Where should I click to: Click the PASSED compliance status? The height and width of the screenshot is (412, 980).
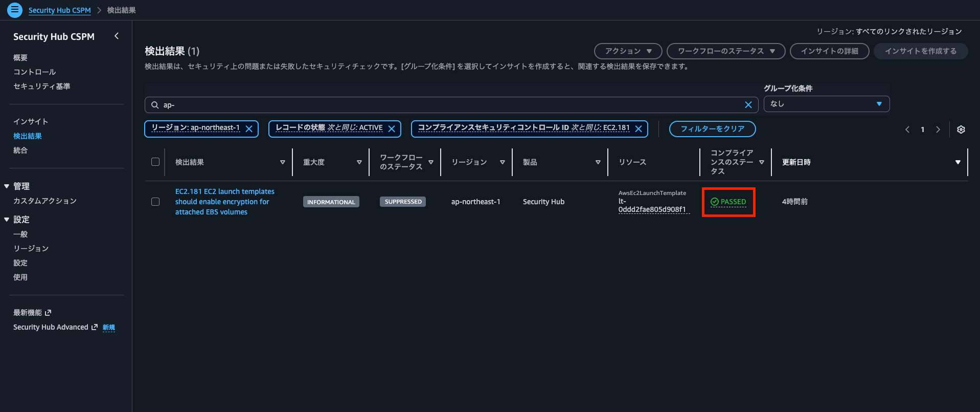pyautogui.click(x=728, y=202)
